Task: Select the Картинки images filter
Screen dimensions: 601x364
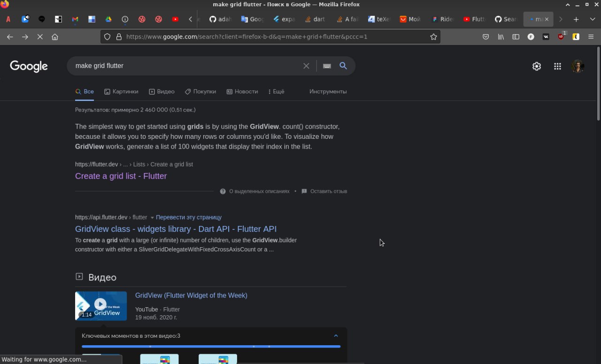Action: 121,91
